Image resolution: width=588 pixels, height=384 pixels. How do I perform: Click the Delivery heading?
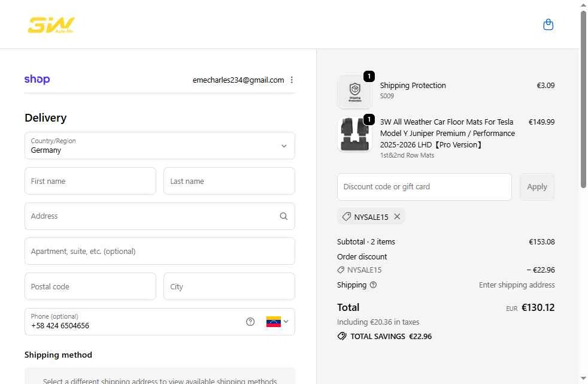(x=46, y=118)
